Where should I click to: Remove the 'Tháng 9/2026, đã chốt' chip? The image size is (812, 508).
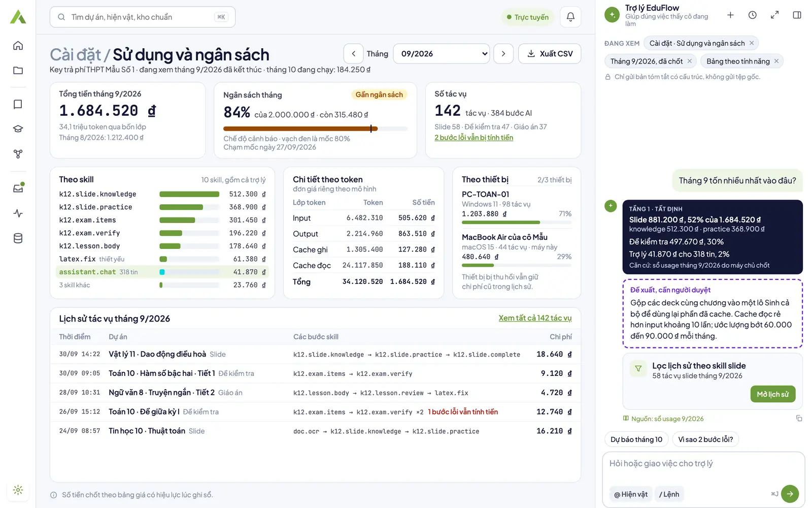pos(689,61)
